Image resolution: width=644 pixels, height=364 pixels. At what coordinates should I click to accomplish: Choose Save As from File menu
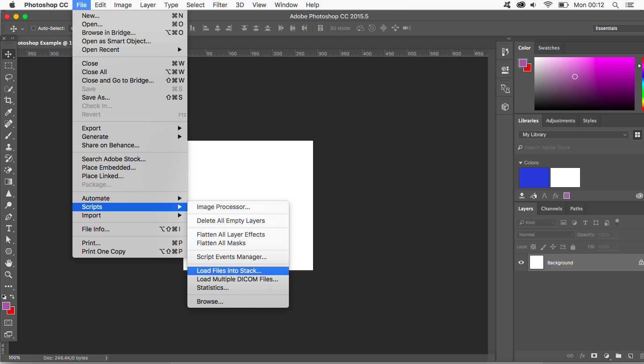coord(130,97)
